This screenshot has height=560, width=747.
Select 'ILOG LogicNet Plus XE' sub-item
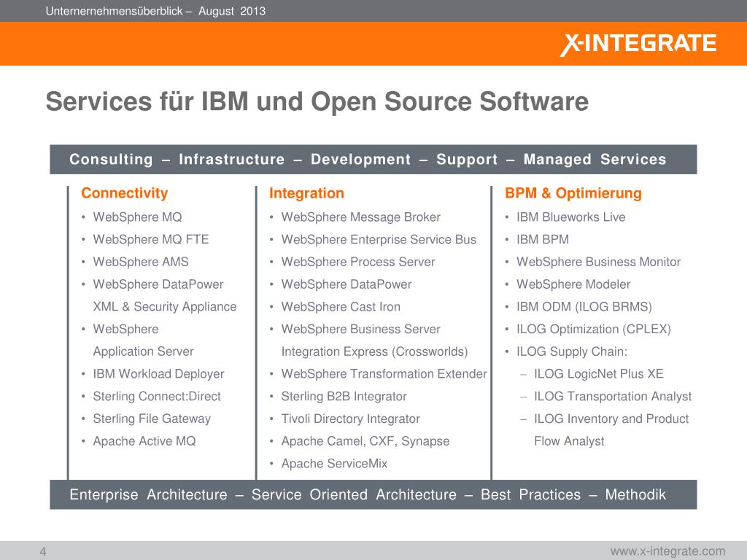point(598,374)
